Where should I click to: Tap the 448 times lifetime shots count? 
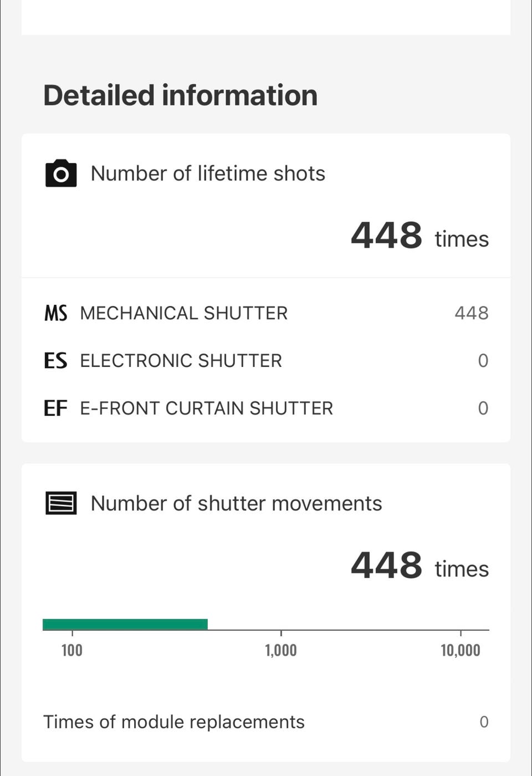point(420,236)
